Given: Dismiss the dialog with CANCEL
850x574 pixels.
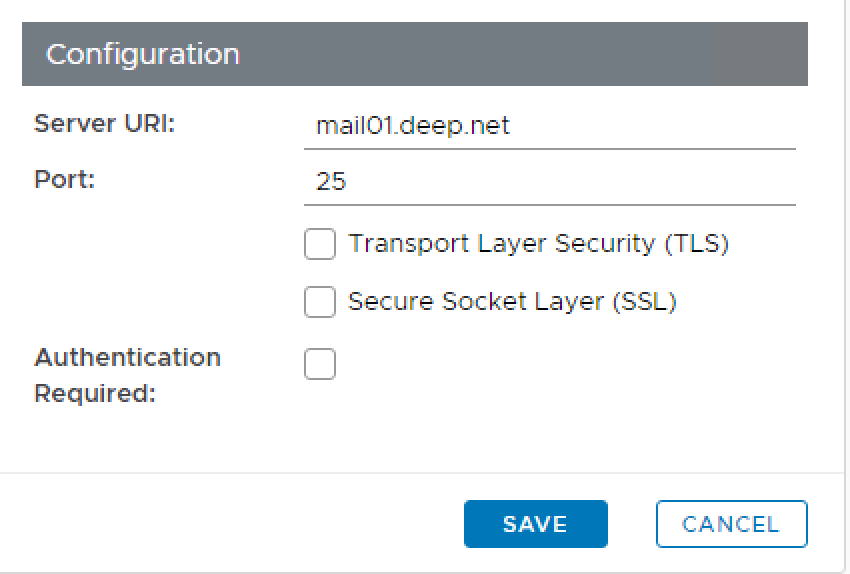Looking at the screenshot, I should pos(731,524).
